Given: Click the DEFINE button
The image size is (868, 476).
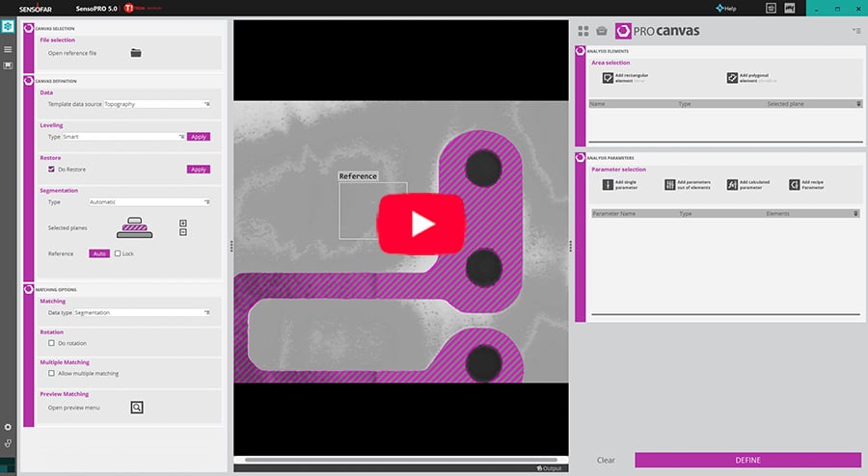Looking at the screenshot, I should [x=747, y=460].
